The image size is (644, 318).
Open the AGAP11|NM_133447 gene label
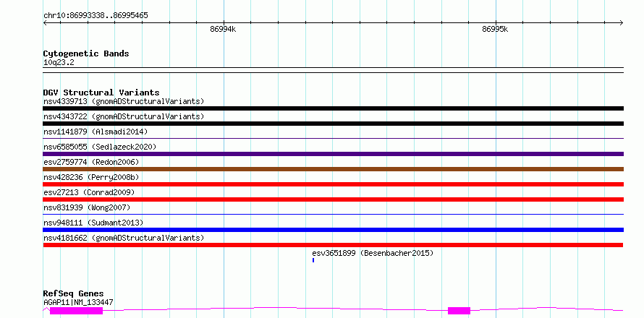(78, 302)
